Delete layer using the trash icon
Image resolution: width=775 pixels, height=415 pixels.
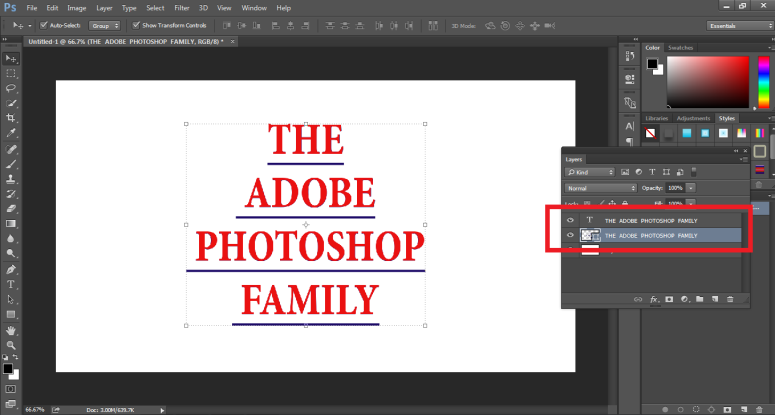pos(730,299)
